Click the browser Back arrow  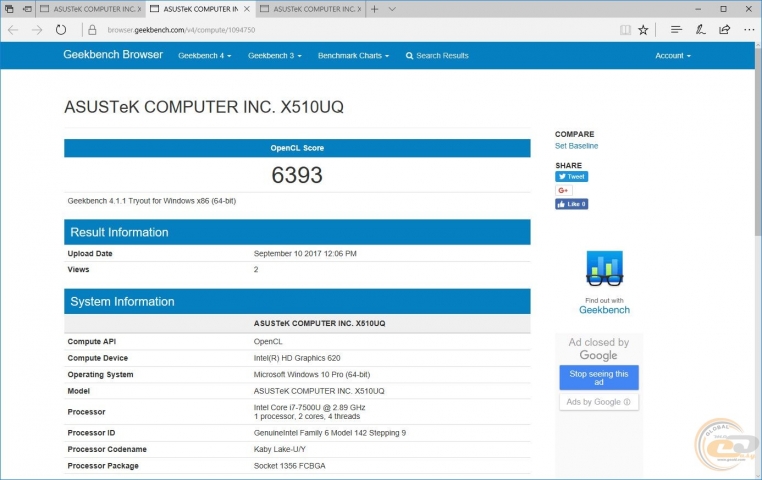click(13, 30)
